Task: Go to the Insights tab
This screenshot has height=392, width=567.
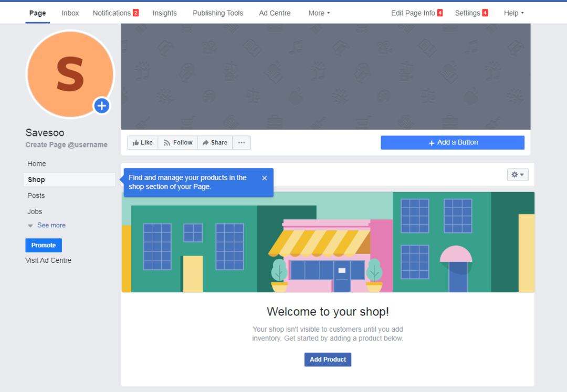Action: [164, 13]
